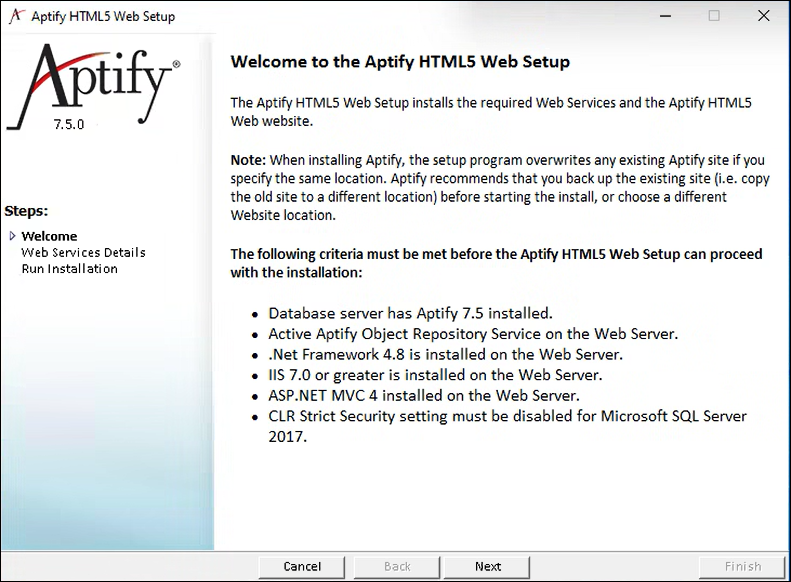791x582 pixels.
Task: Click the Aptify title bar icon
Action: [17, 16]
